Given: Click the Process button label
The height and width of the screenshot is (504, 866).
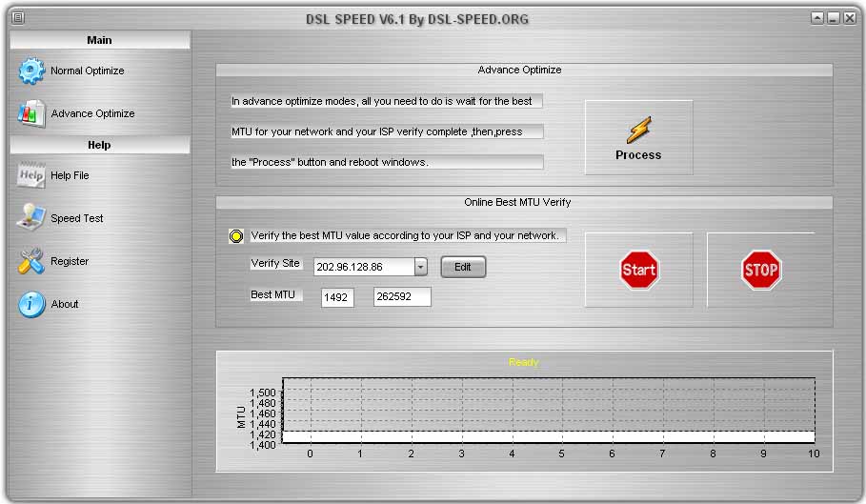Looking at the screenshot, I should (x=638, y=155).
